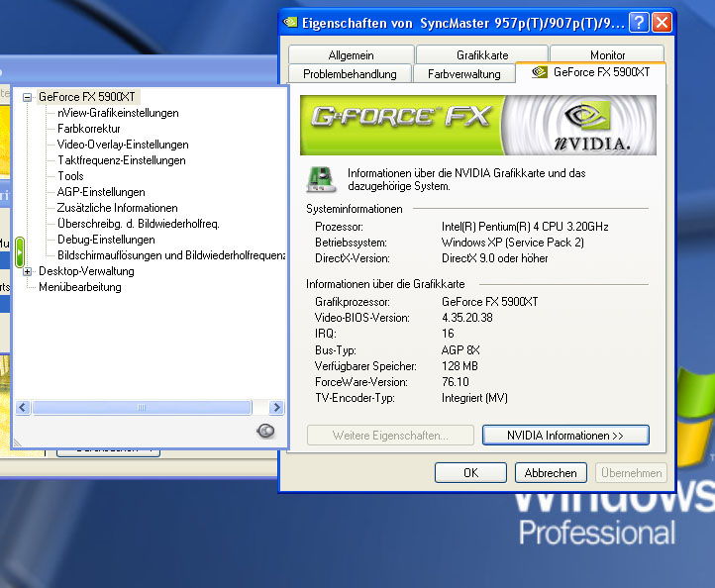Viewport: 715px width, 588px height.
Task: Collapse the GeForce FX 5900XT tree node
Action: [x=28, y=97]
